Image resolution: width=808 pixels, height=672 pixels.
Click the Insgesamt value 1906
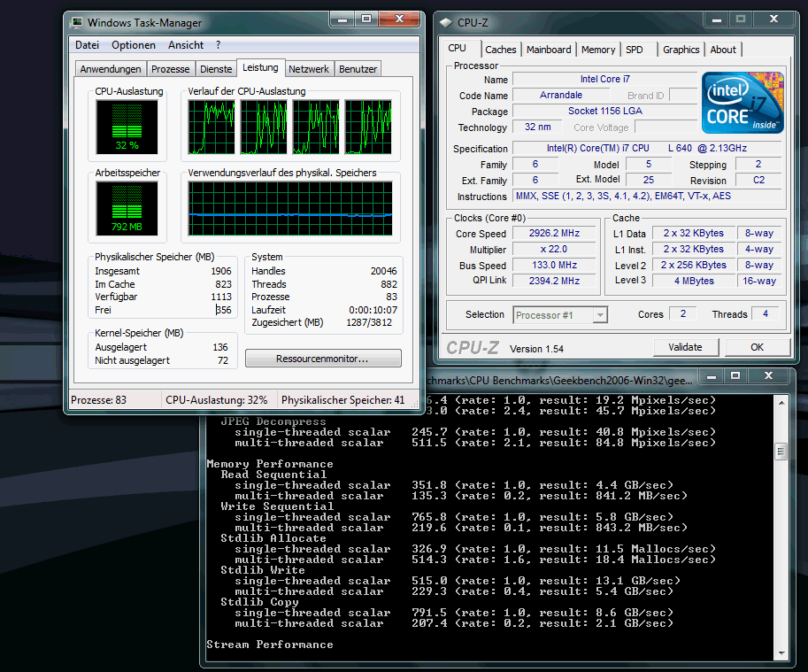click(x=221, y=271)
